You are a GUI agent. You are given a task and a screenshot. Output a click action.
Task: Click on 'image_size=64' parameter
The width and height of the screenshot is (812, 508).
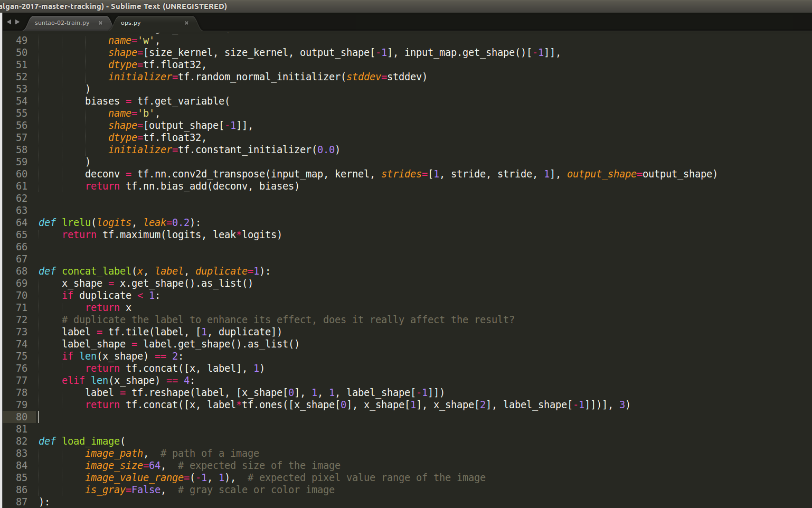(x=123, y=465)
